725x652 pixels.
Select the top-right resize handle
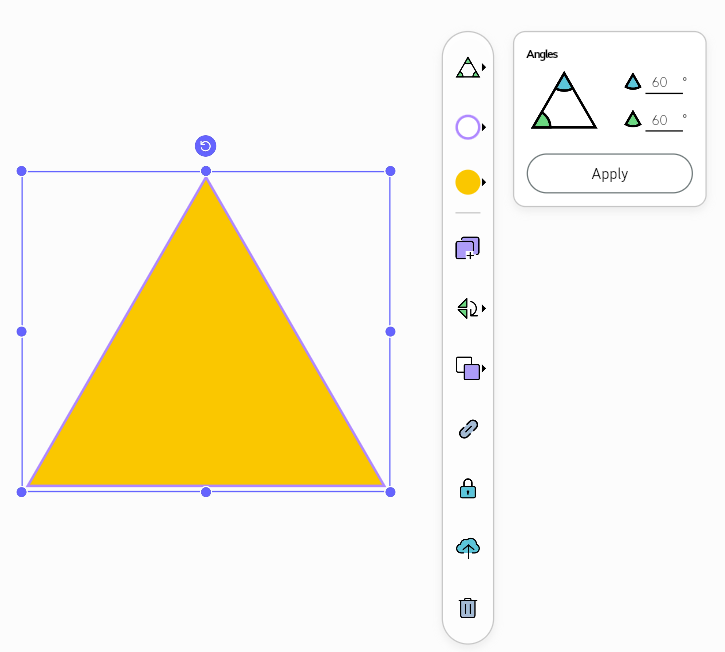(x=390, y=171)
